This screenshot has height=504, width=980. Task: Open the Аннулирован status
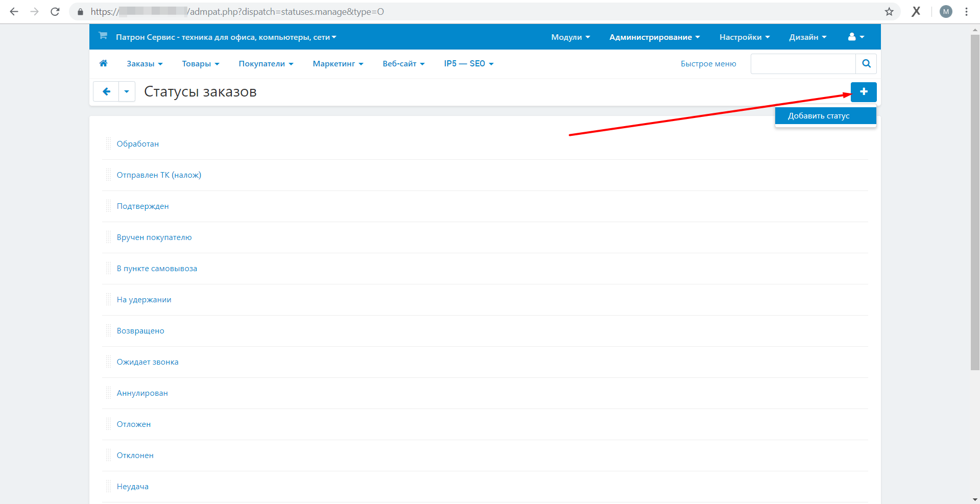click(x=142, y=393)
